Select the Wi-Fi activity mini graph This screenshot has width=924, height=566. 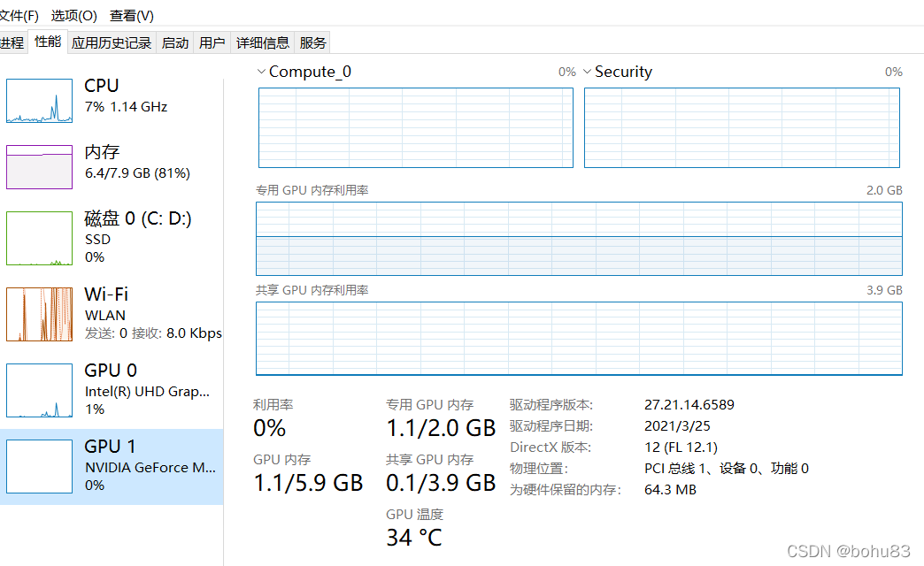39,314
